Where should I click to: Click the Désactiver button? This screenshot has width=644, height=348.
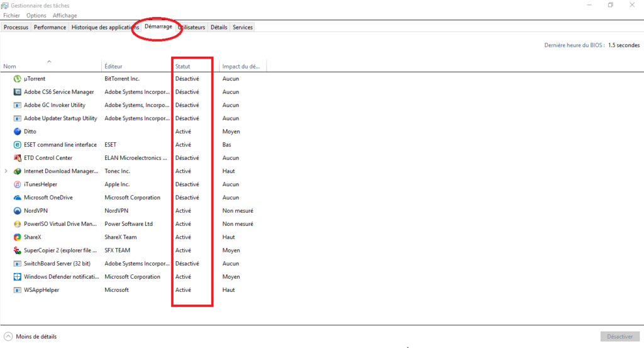(619, 337)
